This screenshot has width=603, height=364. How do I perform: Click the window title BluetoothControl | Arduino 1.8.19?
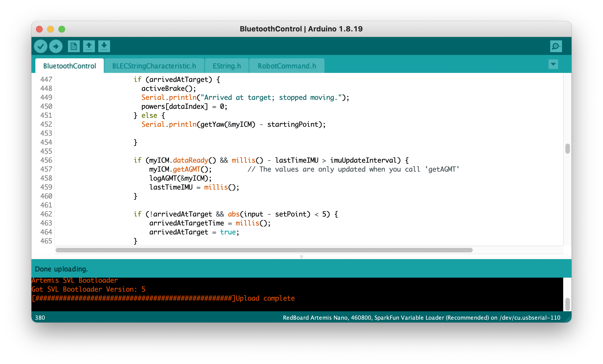pos(301,29)
